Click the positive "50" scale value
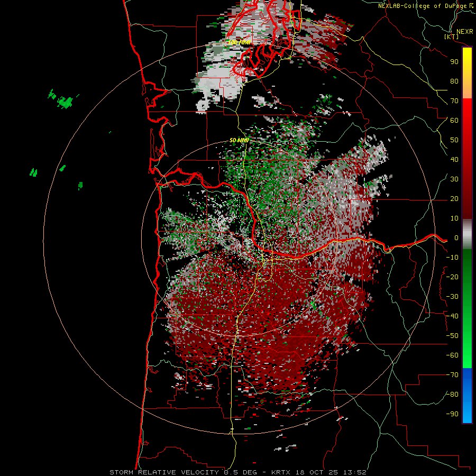 [x=454, y=140]
